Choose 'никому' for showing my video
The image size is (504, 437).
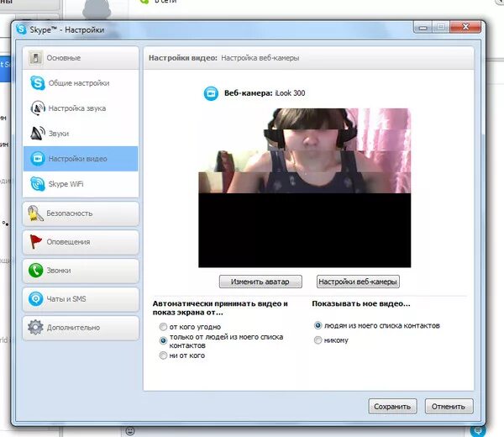(318, 340)
